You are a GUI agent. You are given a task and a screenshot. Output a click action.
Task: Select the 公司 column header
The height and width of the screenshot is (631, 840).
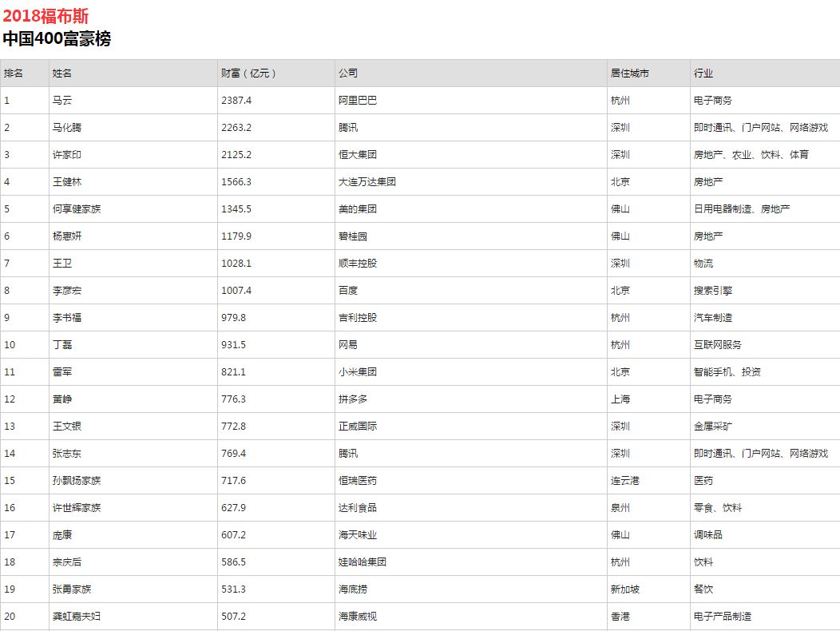pyautogui.click(x=348, y=73)
